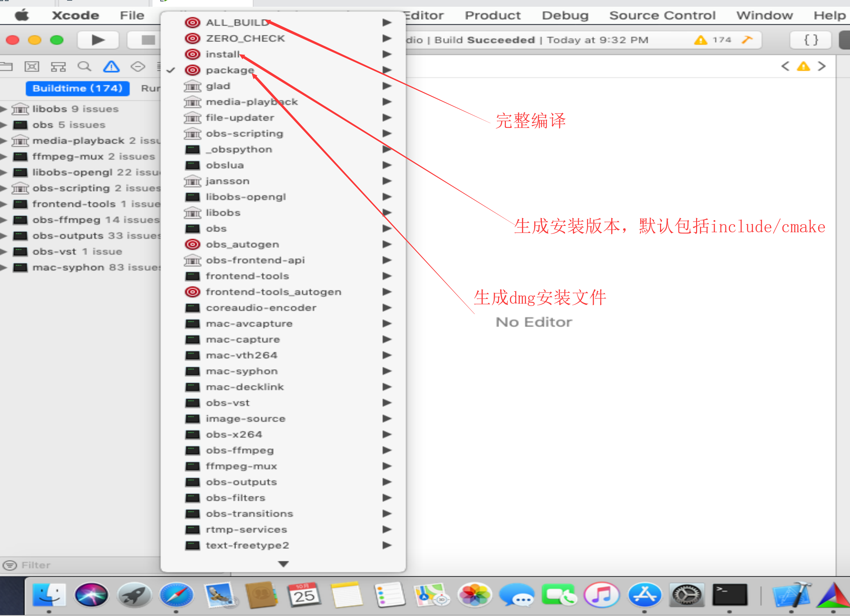Open submenu arrow for mac-vth264 scheme

click(387, 355)
